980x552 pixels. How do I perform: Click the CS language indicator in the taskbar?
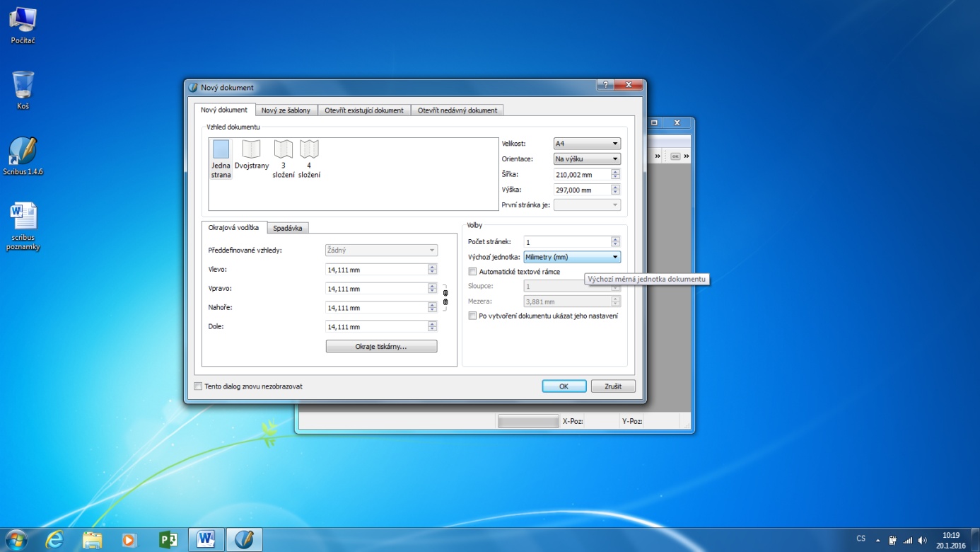pos(861,539)
